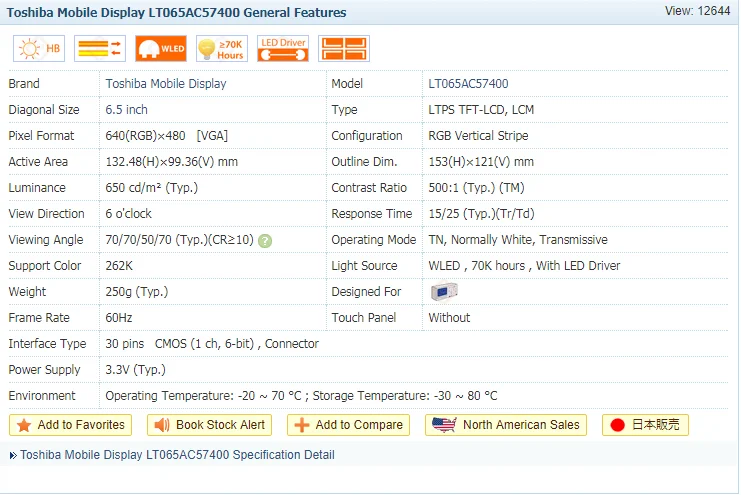The height and width of the screenshot is (495, 741).
Task: Click the red circle Japan flag icon
Action: coord(617,425)
